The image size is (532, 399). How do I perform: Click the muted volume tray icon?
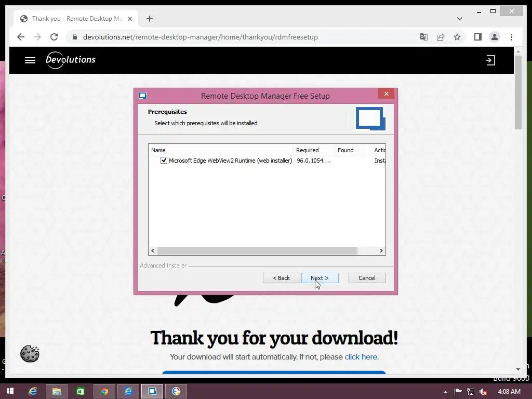483,392
